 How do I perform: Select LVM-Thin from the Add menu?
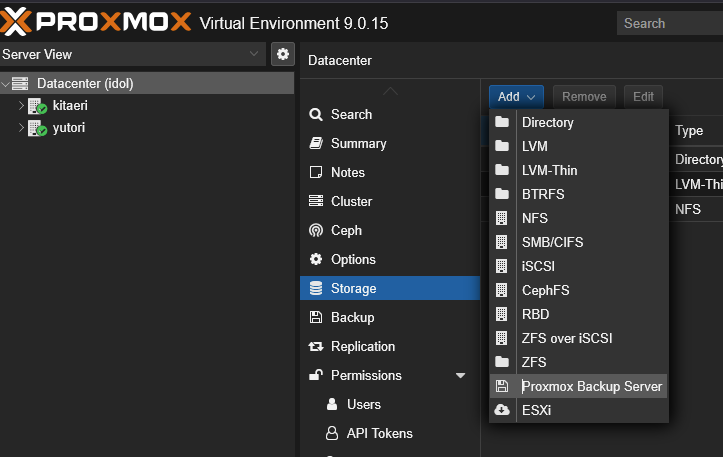click(x=549, y=170)
